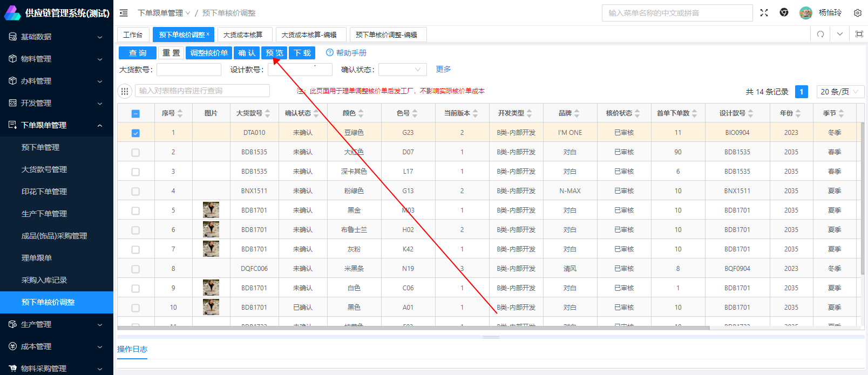Viewport: 868px width, 375px height.
Task: Tick the checkbox for row 2 BDB1535
Action: tap(135, 152)
